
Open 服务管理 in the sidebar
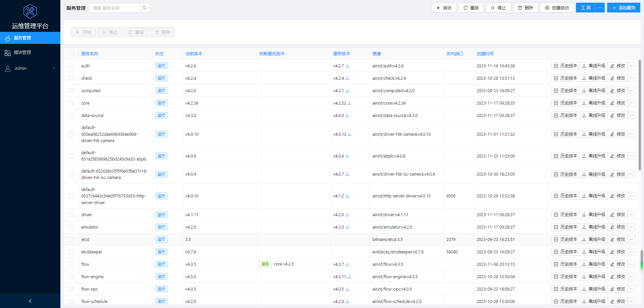[30, 38]
